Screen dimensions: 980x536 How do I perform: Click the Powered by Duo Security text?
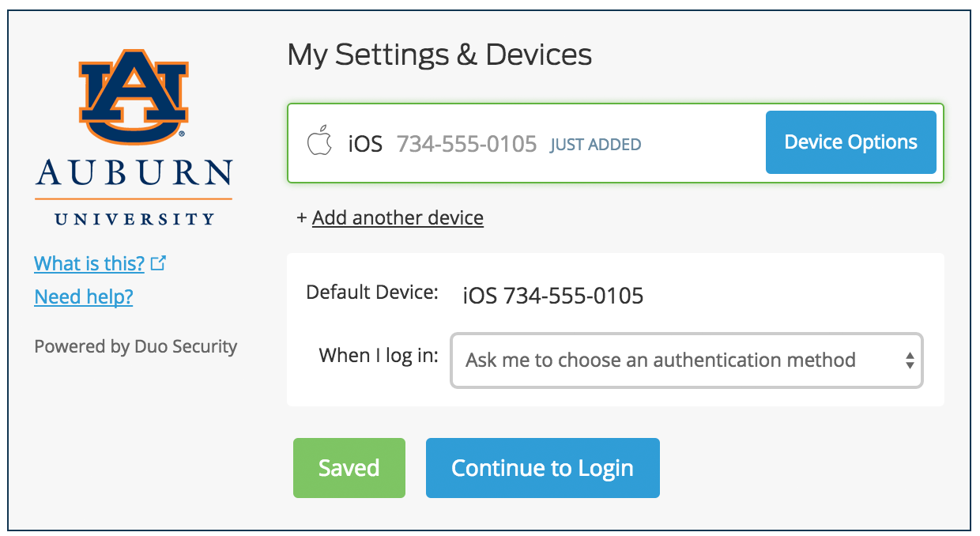(136, 346)
